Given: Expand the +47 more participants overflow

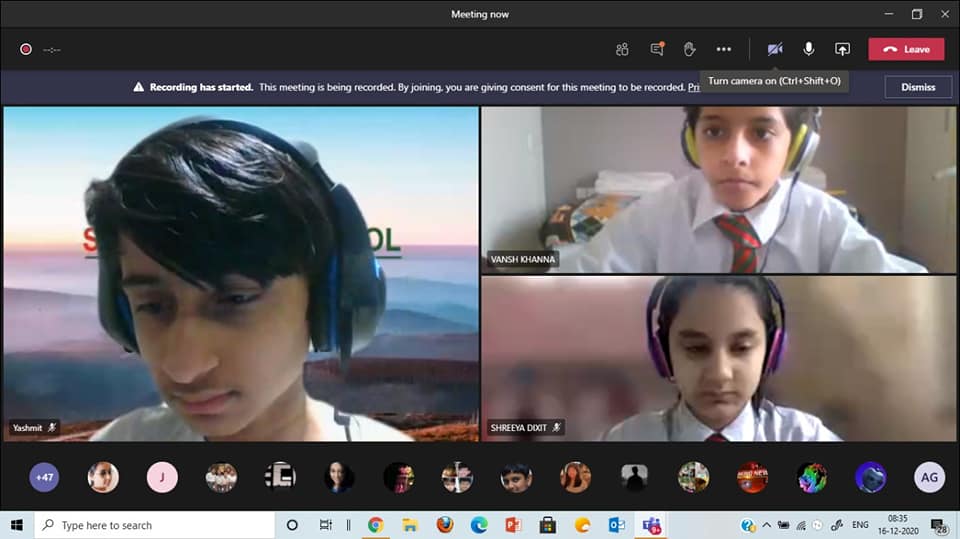Looking at the screenshot, I should pyautogui.click(x=44, y=477).
